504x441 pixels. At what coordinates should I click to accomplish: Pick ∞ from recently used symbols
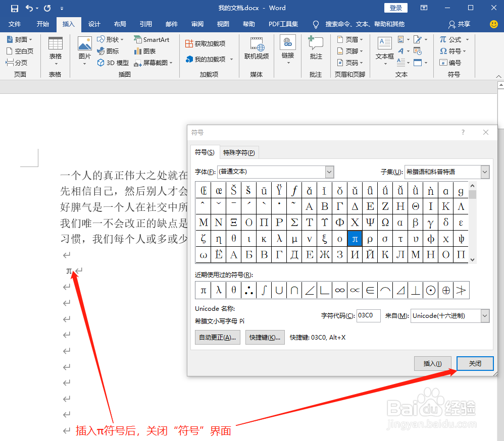339,290
